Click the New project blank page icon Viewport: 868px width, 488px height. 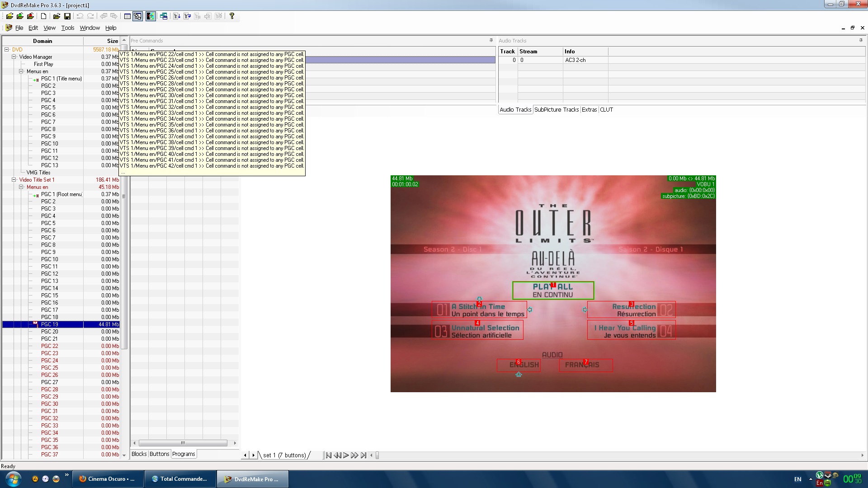(43, 16)
